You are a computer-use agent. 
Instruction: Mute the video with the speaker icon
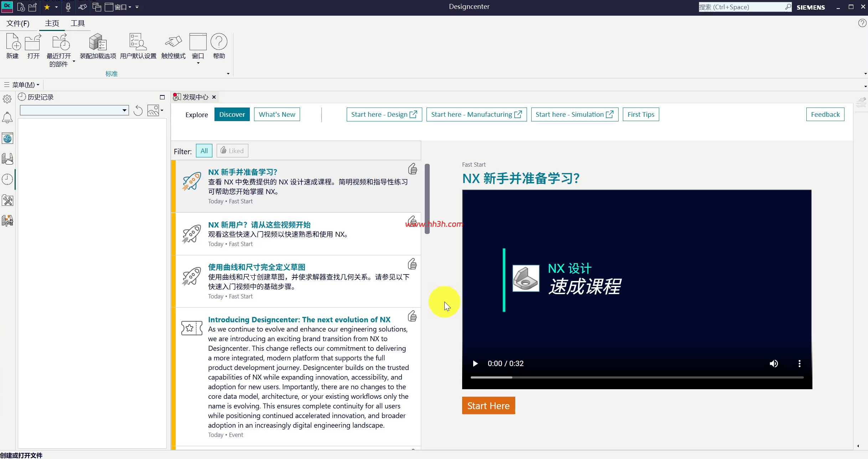click(x=774, y=364)
